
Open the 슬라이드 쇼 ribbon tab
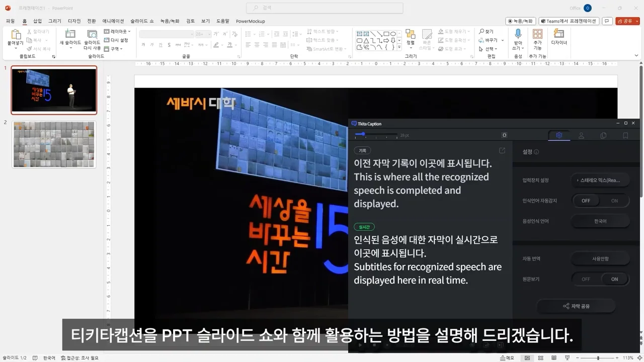142,21
